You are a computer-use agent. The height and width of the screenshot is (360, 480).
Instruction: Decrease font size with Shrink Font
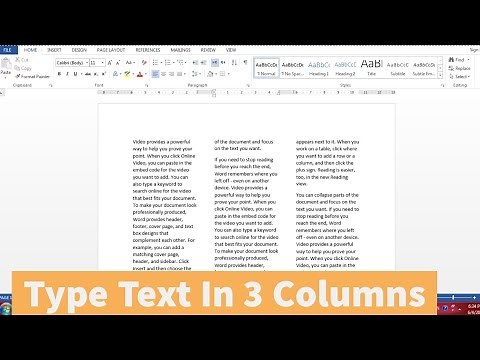point(118,63)
